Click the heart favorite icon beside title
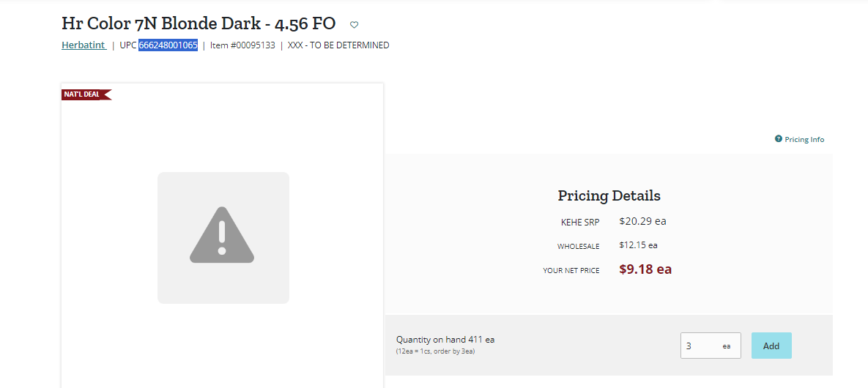Image resolution: width=868 pixels, height=388 pixels. coord(355,24)
